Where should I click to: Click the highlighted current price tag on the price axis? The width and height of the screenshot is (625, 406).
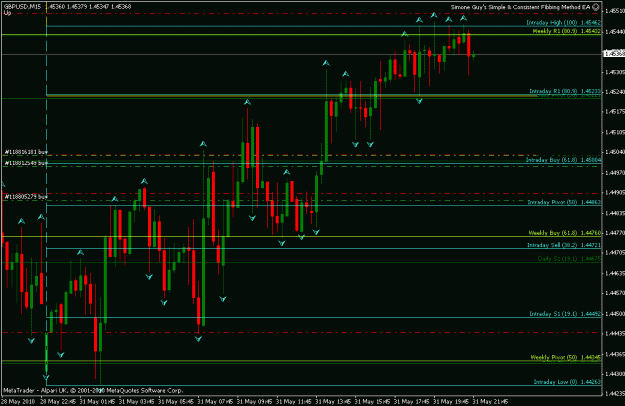click(614, 53)
